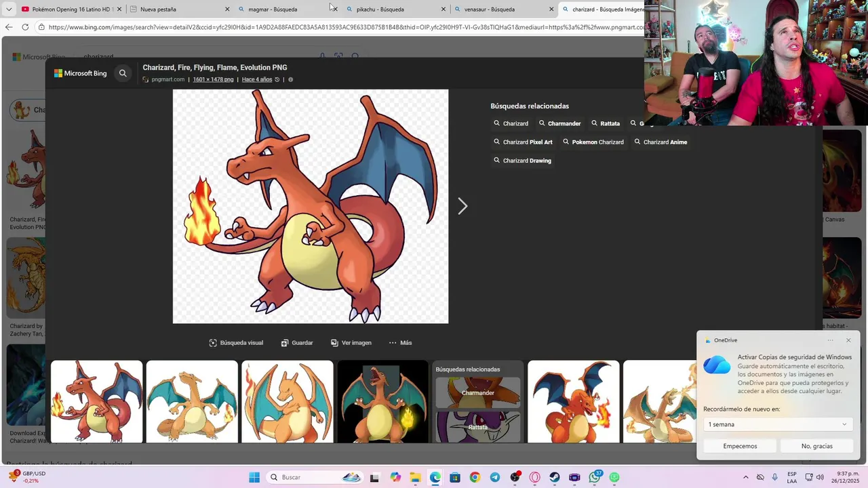Open Charizard thumbnail with black background

tap(382, 402)
